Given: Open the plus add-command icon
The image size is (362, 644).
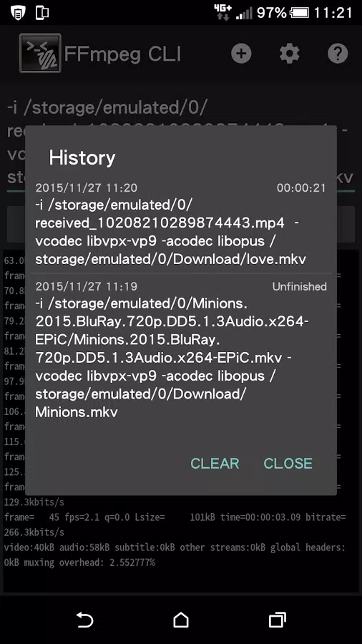Looking at the screenshot, I should [241, 54].
